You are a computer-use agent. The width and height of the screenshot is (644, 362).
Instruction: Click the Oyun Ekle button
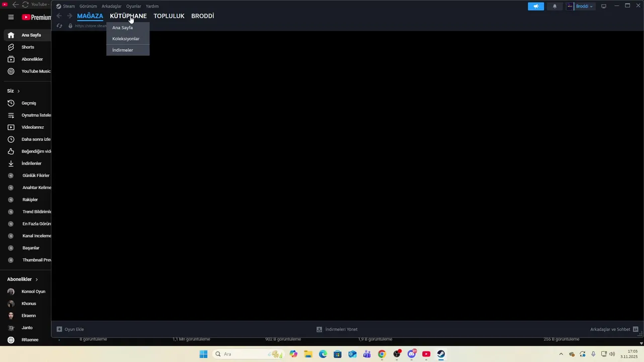[x=70, y=329]
